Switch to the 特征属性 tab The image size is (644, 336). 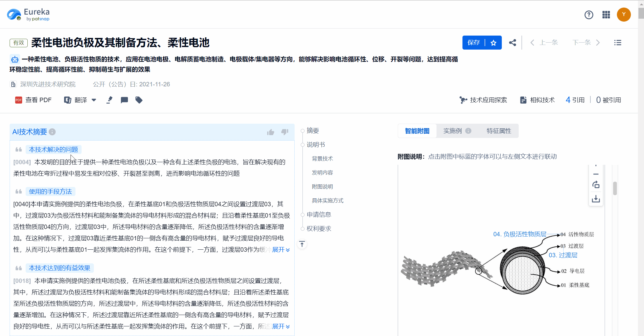pos(499,131)
